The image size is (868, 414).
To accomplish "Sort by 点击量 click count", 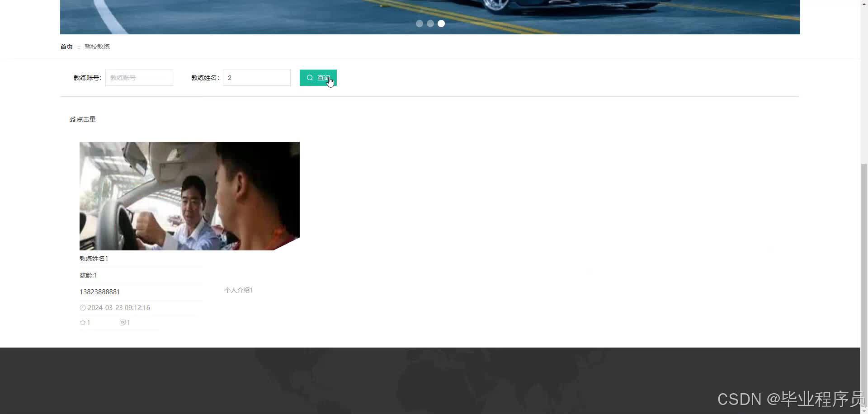I will coord(83,119).
